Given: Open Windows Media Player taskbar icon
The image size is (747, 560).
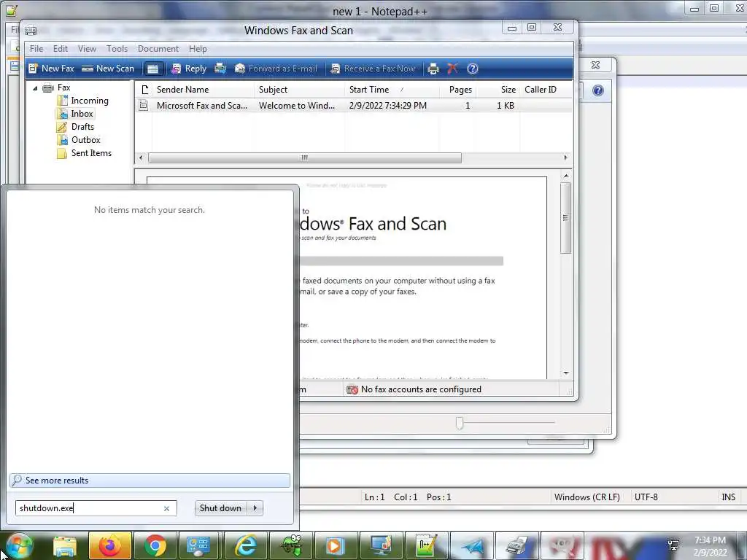Looking at the screenshot, I should (334, 546).
